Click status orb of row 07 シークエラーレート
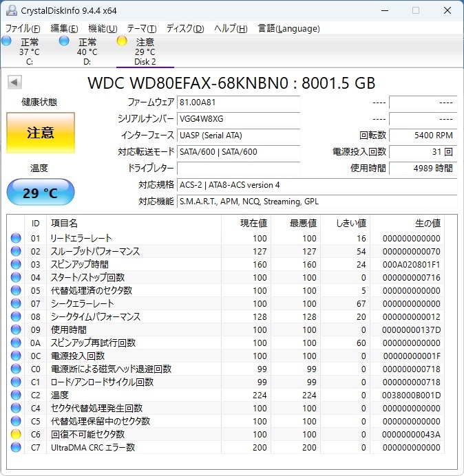The width and height of the screenshot is (464, 476). pos(16,303)
